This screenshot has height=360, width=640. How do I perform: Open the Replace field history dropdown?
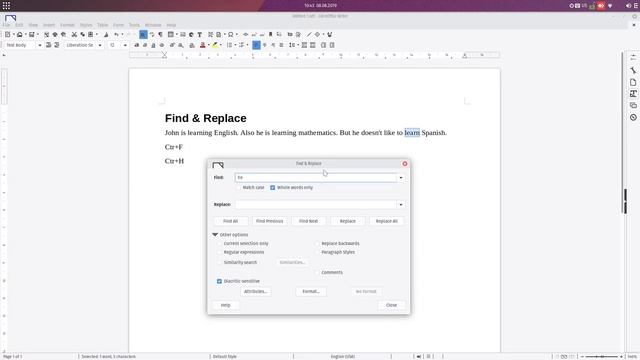pyautogui.click(x=401, y=204)
